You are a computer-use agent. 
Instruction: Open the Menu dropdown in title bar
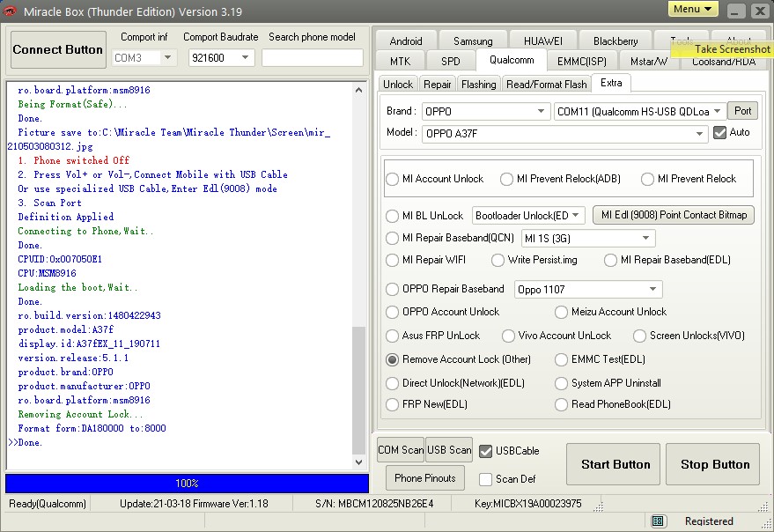coord(693,9)
